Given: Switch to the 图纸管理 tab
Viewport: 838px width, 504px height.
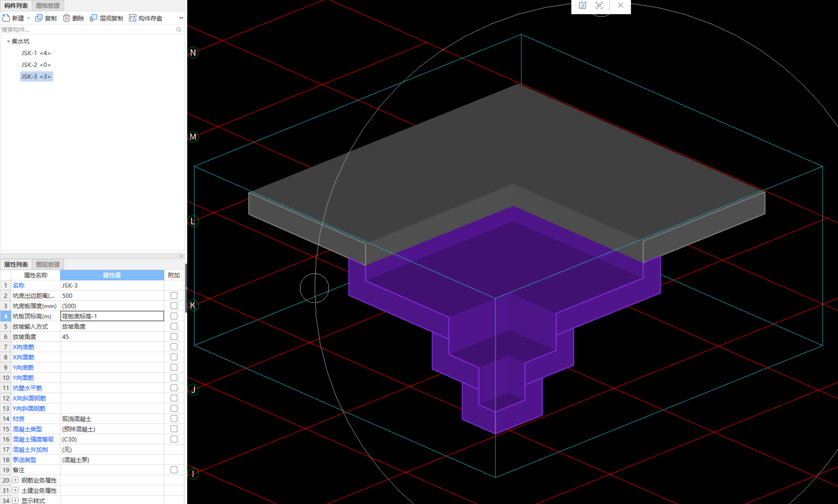Looking at the screenshot, I should click(x=48, y=6).
